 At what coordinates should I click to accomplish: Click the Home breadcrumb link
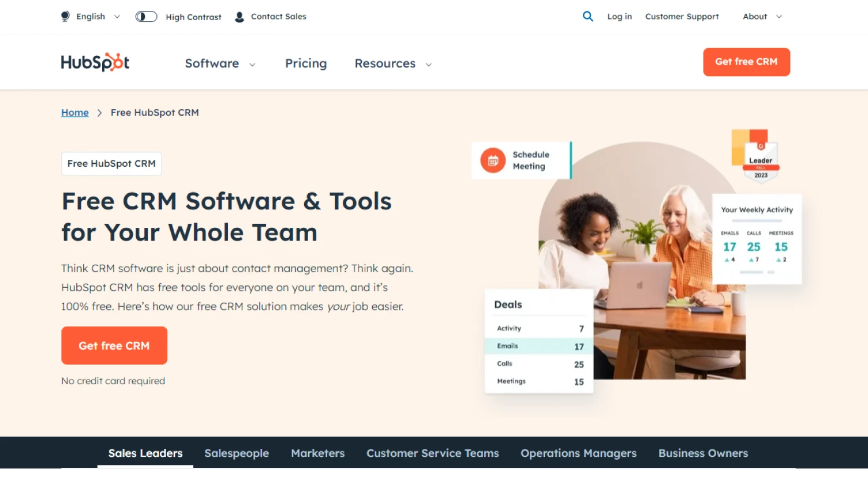click(x=74, y=112)
